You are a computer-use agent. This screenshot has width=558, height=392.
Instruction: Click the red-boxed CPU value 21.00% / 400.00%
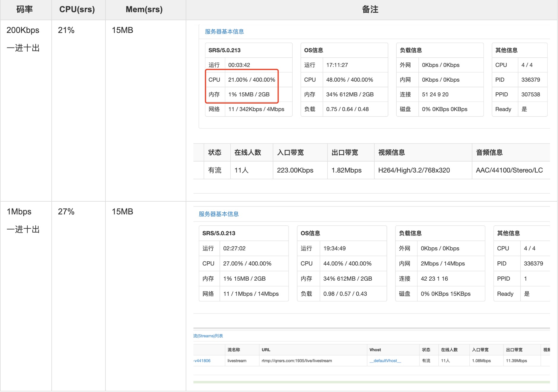pyautogui.click(x=252, y=80)
